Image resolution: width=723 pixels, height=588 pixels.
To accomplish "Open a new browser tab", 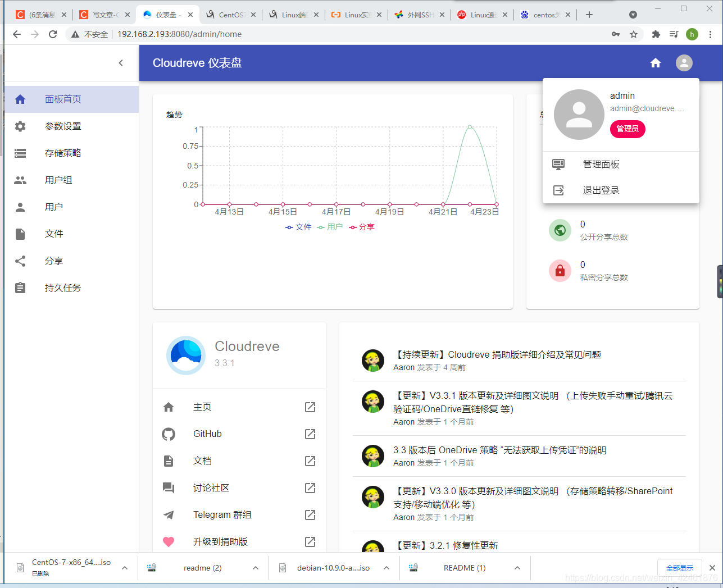I will tap(589, 15).
